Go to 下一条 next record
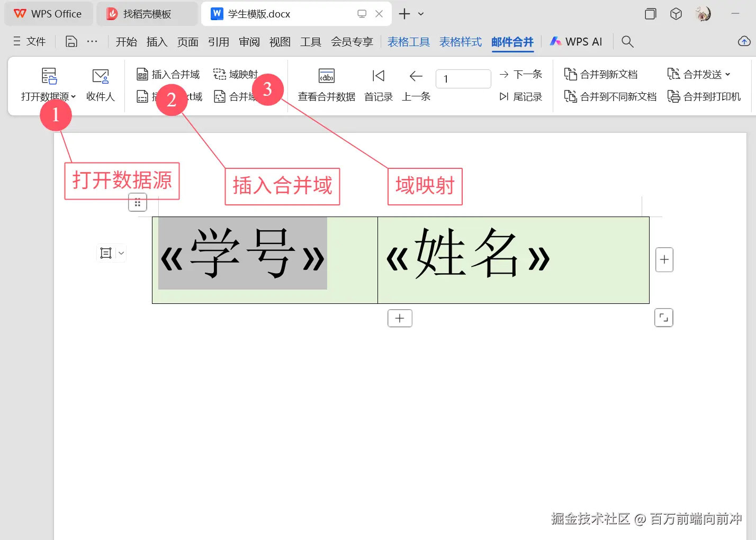756x540 pixels. point(521,75)
